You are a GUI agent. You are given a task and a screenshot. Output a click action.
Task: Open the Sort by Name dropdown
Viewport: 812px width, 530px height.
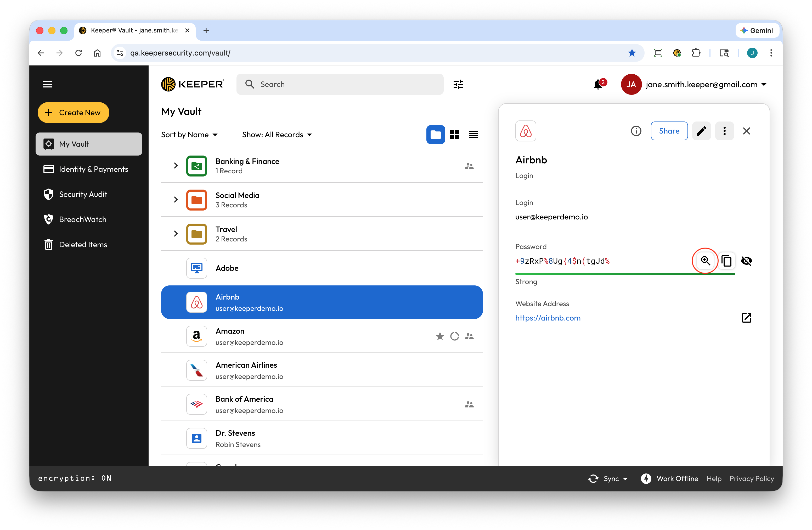tap(189, 135)
